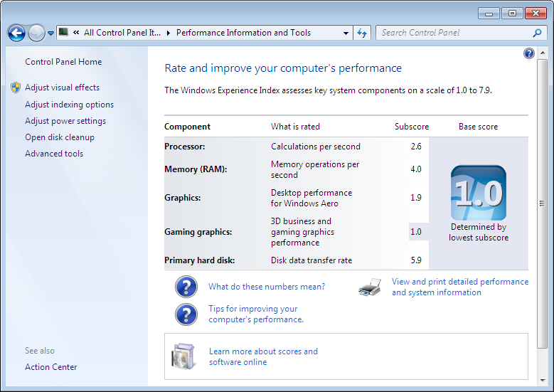Click the Subscore column header
Viewport: 554px width, 392px height.
(x=412, y=127)
